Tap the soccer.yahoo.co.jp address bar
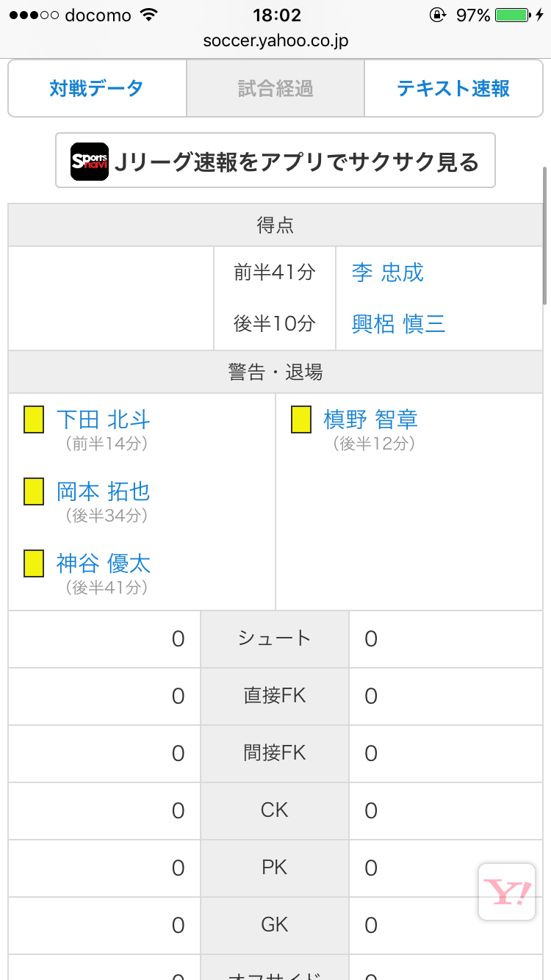 pyautogui.click(x=275, y=41)
